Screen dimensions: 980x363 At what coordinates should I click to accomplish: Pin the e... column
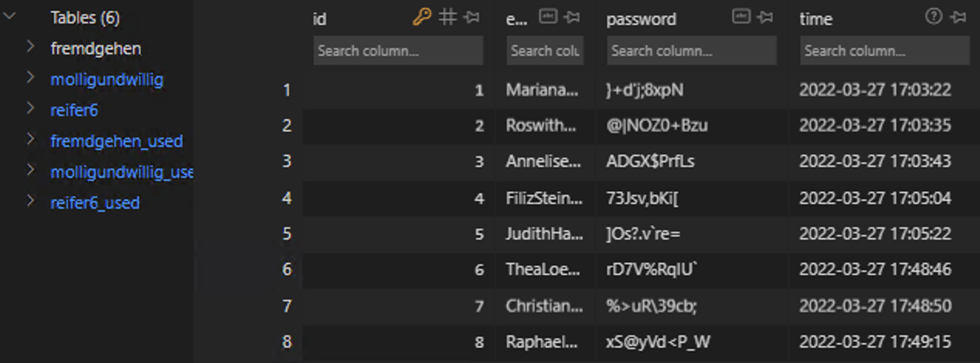pos(572,17)
